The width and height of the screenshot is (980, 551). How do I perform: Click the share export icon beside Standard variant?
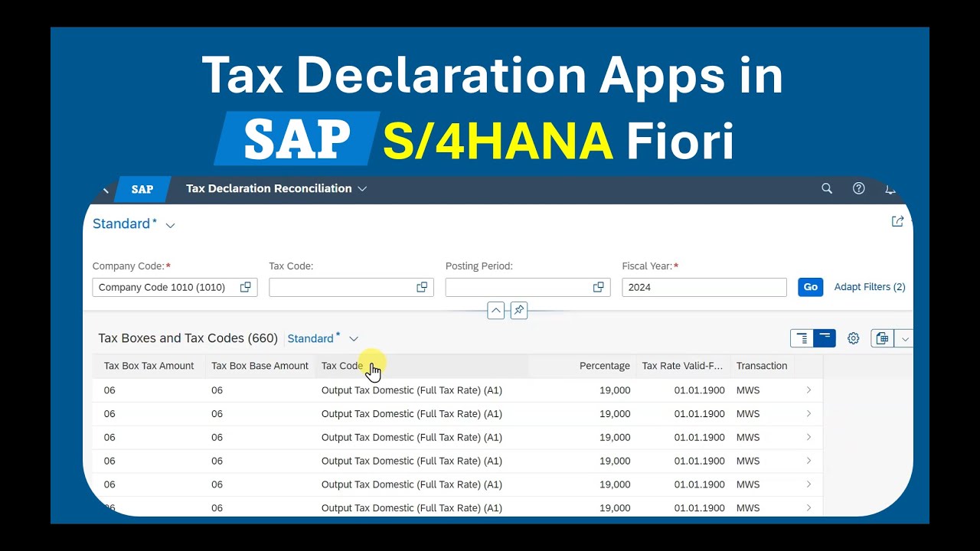tap(897, 221)
